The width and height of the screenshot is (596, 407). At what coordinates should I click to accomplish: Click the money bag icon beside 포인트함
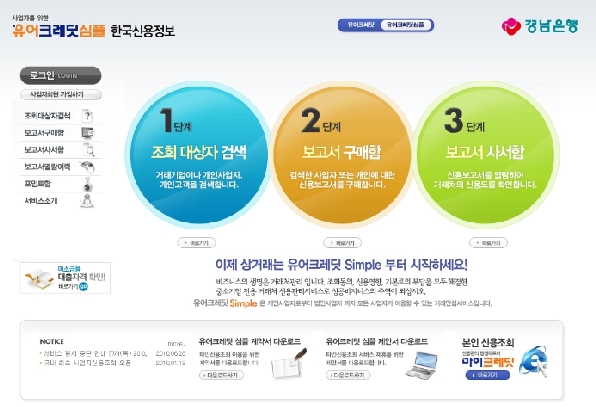(x=87, y=184)
